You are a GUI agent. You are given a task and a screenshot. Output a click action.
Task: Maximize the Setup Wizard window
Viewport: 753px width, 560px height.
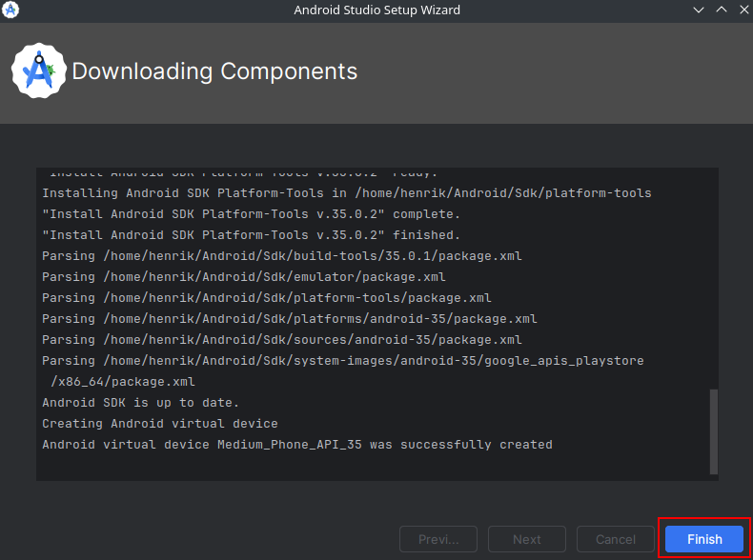pos(722,10)
